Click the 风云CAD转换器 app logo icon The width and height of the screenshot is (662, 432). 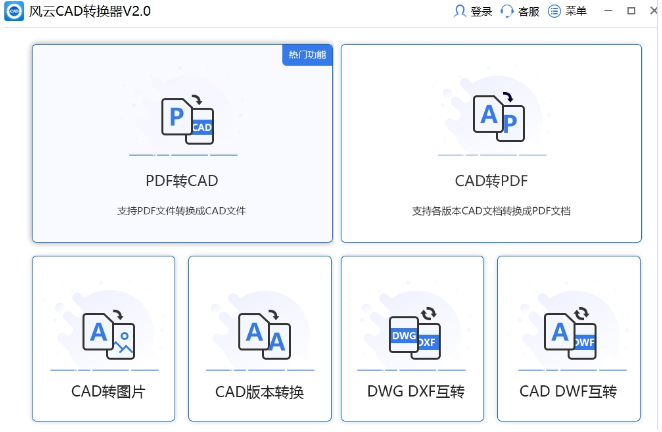click(14, 11)
